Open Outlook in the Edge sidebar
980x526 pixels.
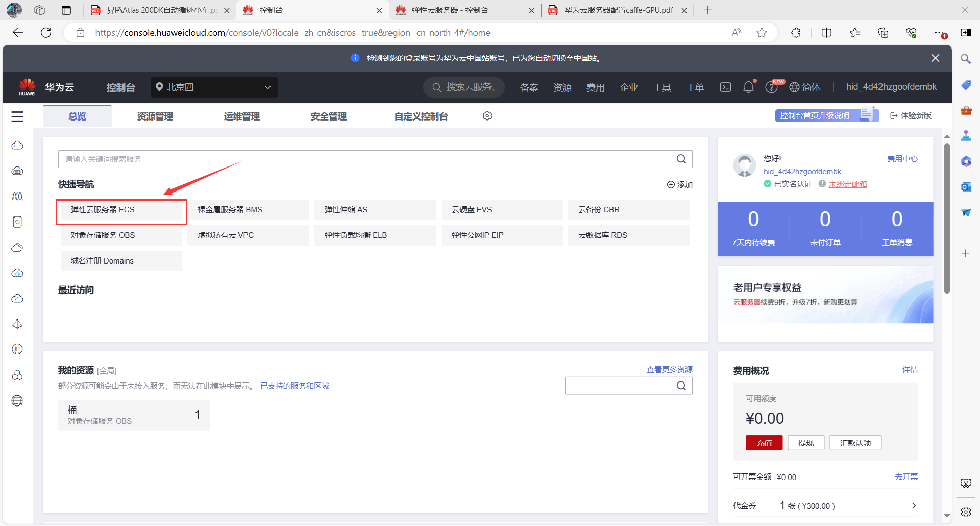[x=966, y=187]
